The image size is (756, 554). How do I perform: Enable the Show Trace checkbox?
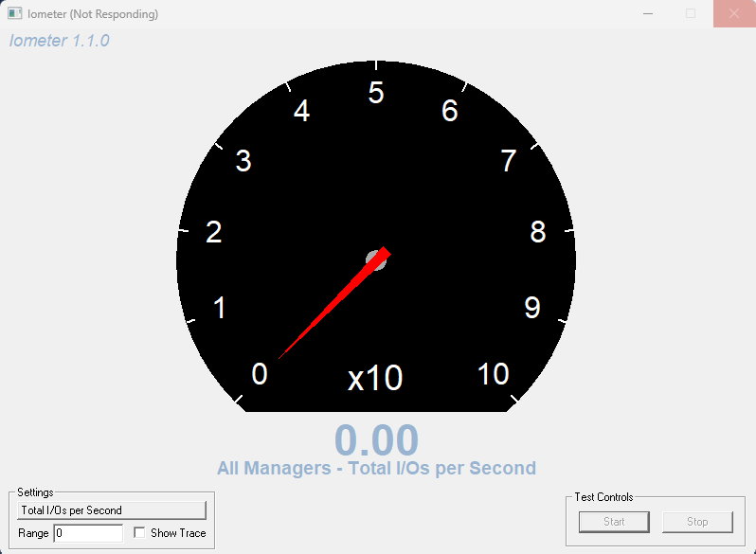(140, 533)
